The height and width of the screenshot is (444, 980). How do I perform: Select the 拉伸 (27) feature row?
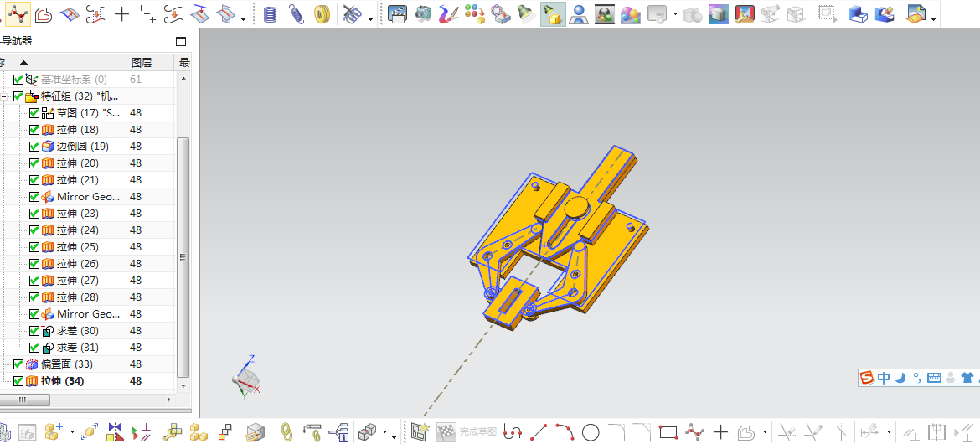pos(78,280)
